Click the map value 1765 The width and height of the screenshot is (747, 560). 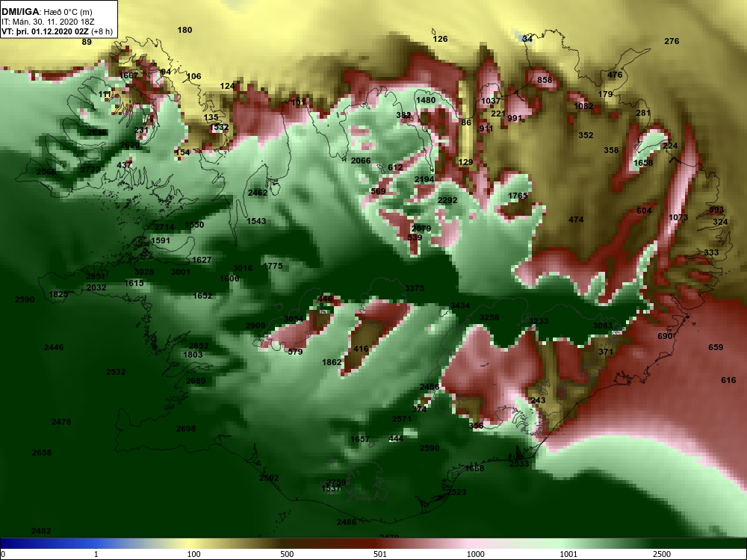[518, 196]
